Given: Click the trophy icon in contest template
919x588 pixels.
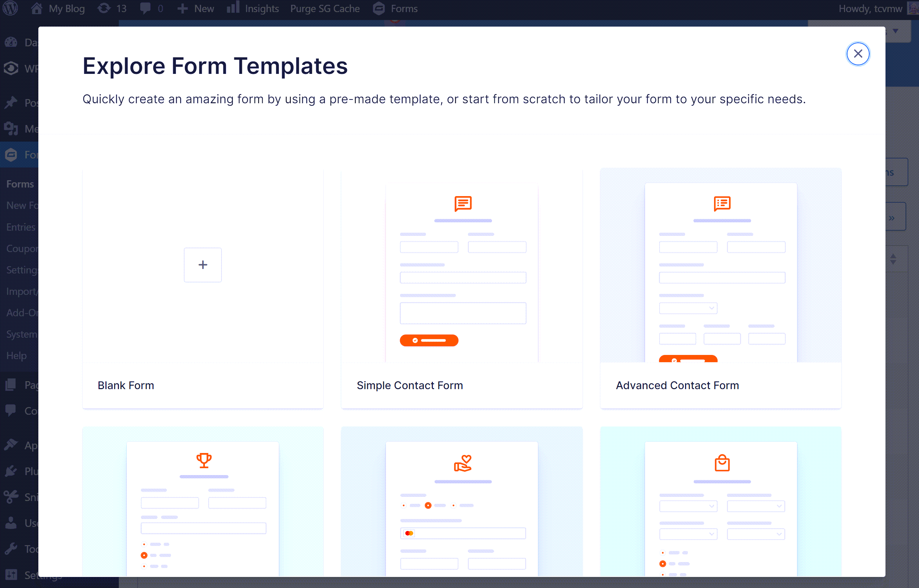Looking at the screenshot, I should [x=204, y=461].
